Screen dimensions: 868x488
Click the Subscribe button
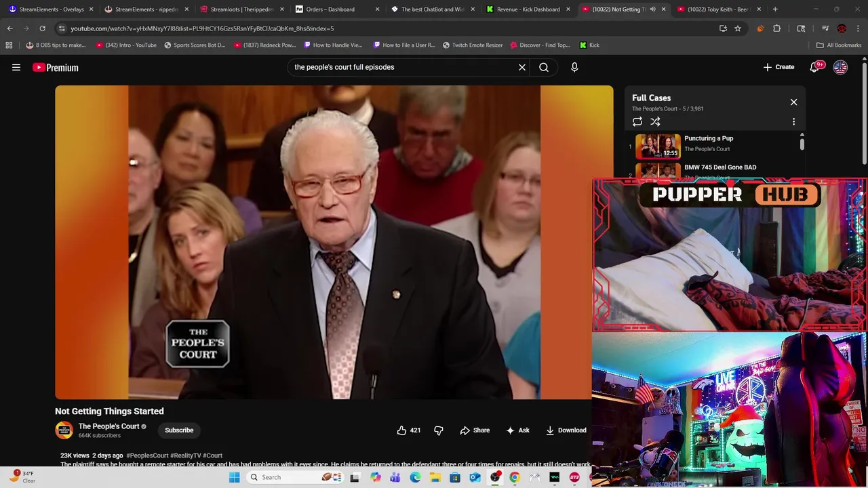pos(179,430)
